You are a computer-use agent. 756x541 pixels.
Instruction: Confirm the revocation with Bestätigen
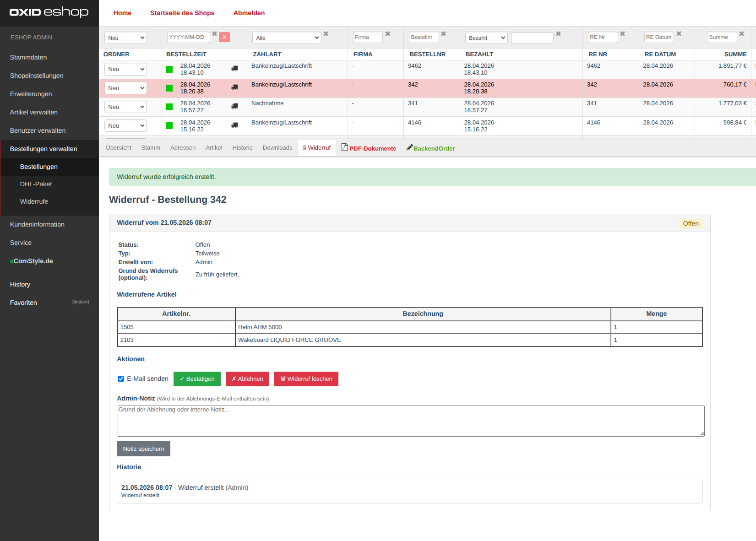(197, 379)
